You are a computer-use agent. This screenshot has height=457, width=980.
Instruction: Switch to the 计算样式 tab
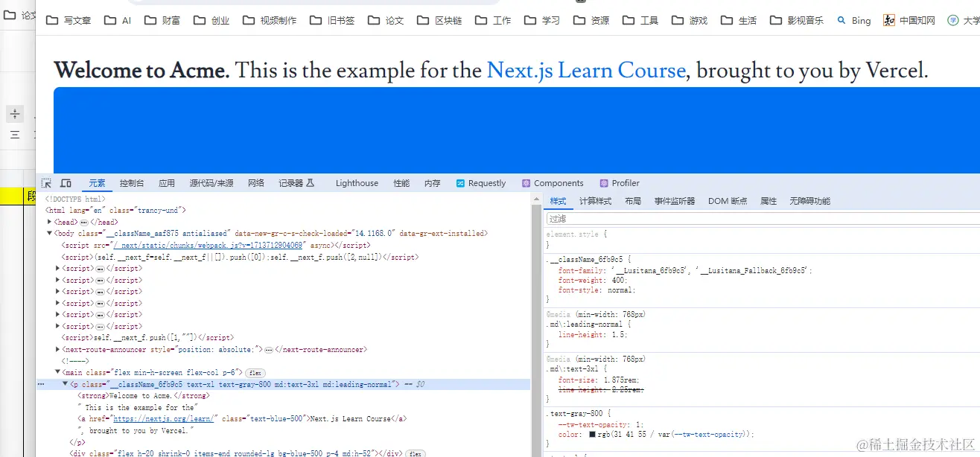(x=595, y=200)
